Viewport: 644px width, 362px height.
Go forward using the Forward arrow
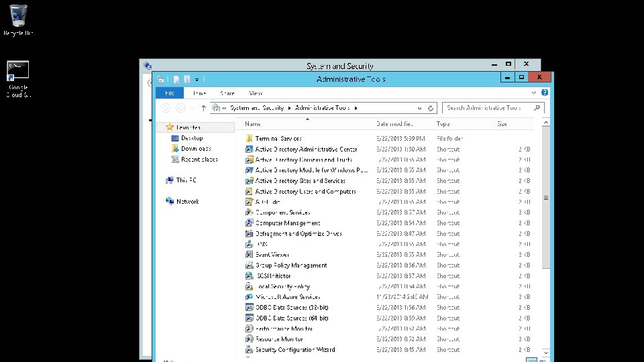[180, 108]
